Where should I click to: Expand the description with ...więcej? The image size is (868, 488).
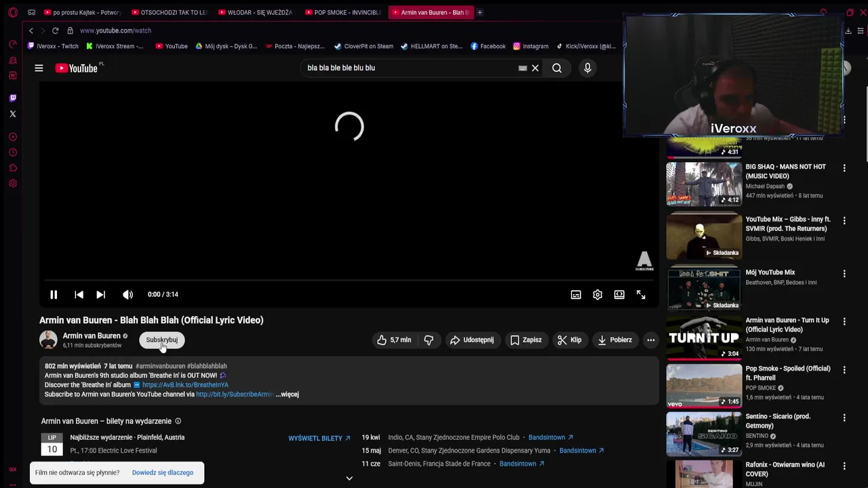pos(288,394)
